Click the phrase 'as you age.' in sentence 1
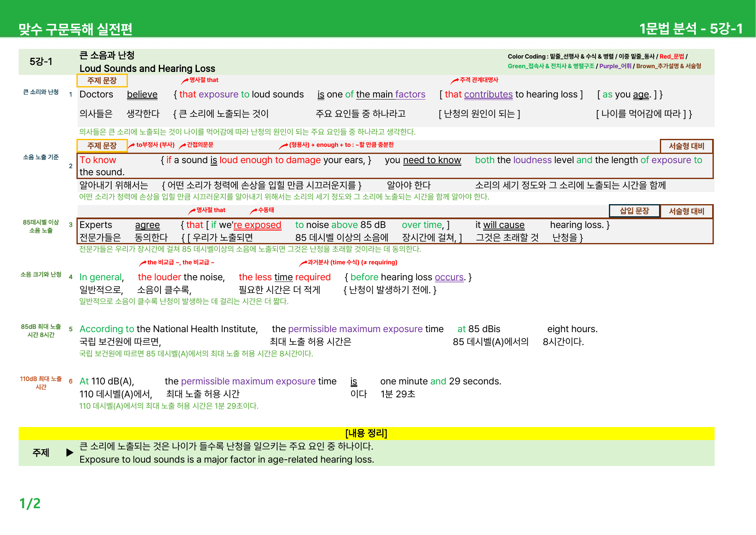Image resolution: width=756 pixels, height=535 pixels. 627,95
